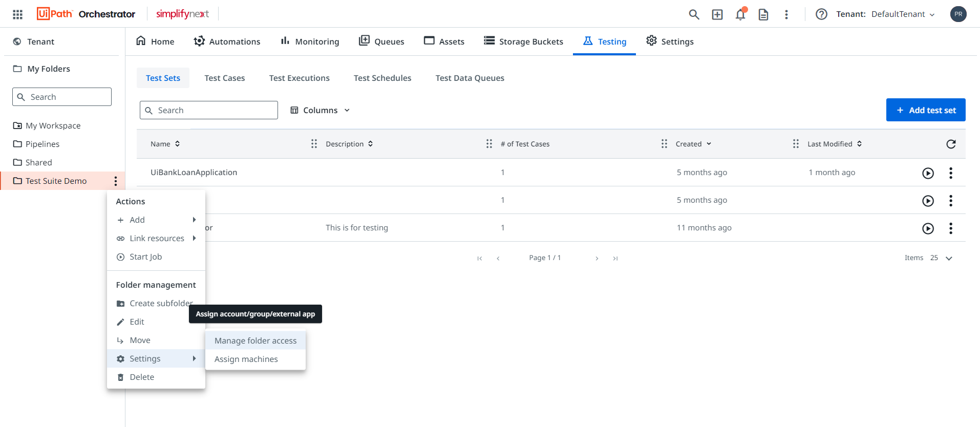Image resolution: width=980 pixels, height=427 pixels.
Task: Open the global search magnifier icon
Action: pos(694,14)
